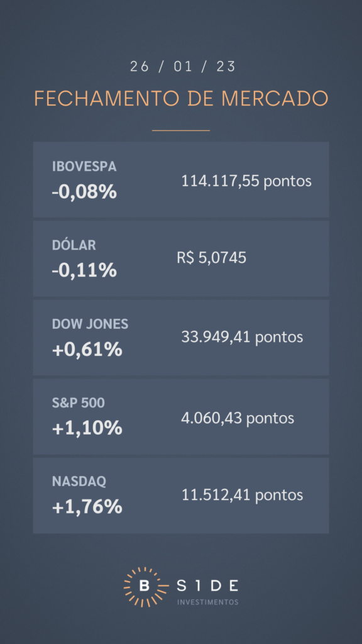Click the dollar change -0,11%
Screen dimensions: 362x644
(x=85, y=270)
